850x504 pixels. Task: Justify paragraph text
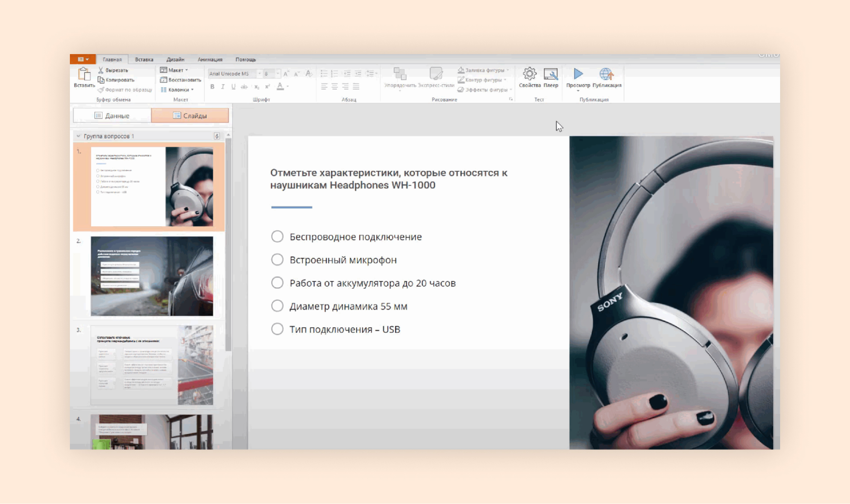[356, 87]
